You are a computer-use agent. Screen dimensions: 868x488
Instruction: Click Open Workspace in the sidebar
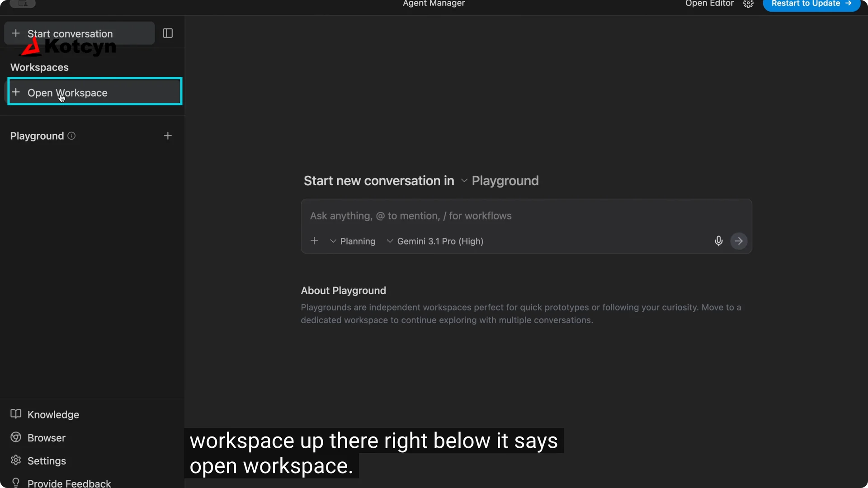coord(95,92)
